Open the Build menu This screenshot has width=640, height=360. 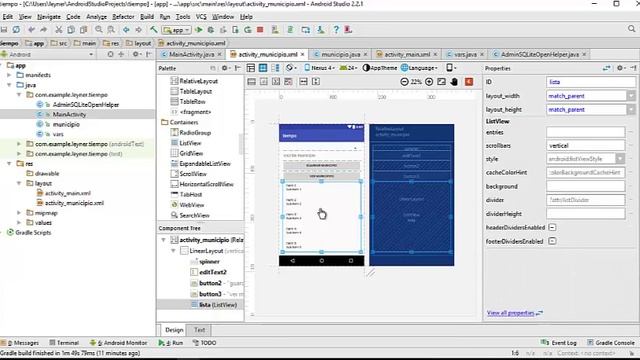click(x=147, y=17)
